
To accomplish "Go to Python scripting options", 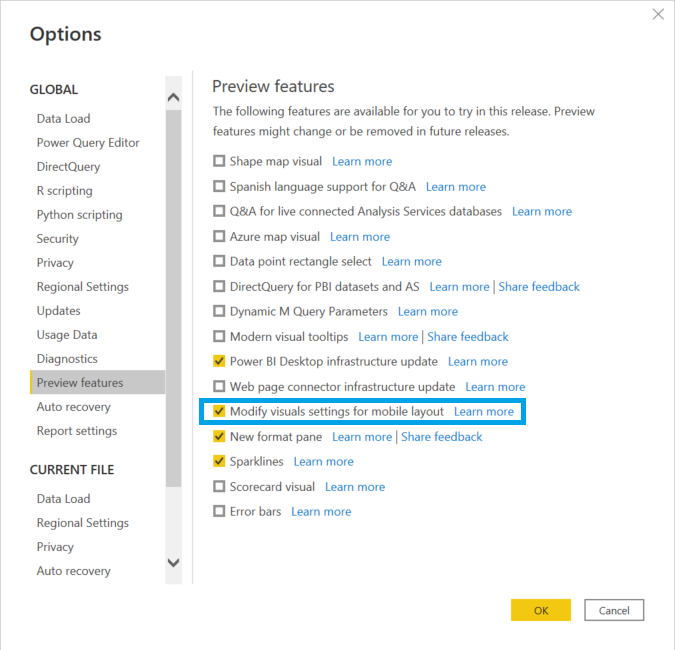I will (79, 215).
